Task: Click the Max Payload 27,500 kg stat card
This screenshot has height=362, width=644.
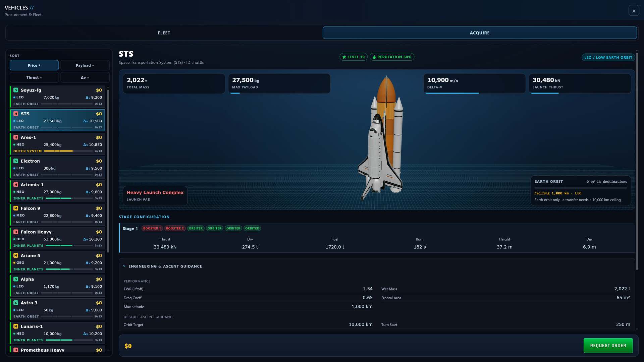Action: click(279, 83)
